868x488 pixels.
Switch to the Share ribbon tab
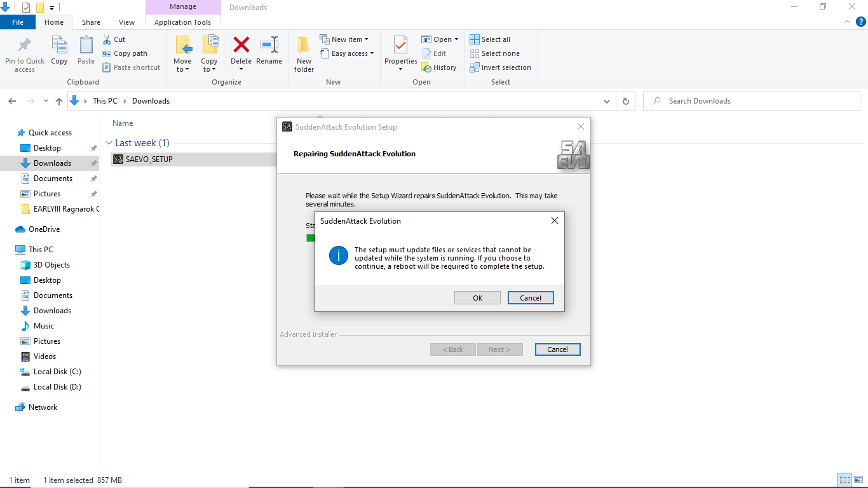click(x=91, y=22)
